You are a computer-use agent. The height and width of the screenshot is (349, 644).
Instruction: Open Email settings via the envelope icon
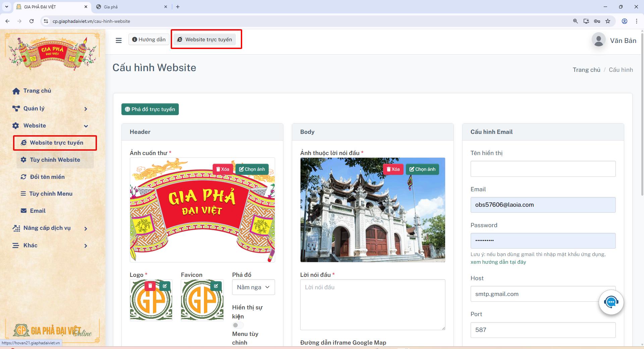coord(38,211)
